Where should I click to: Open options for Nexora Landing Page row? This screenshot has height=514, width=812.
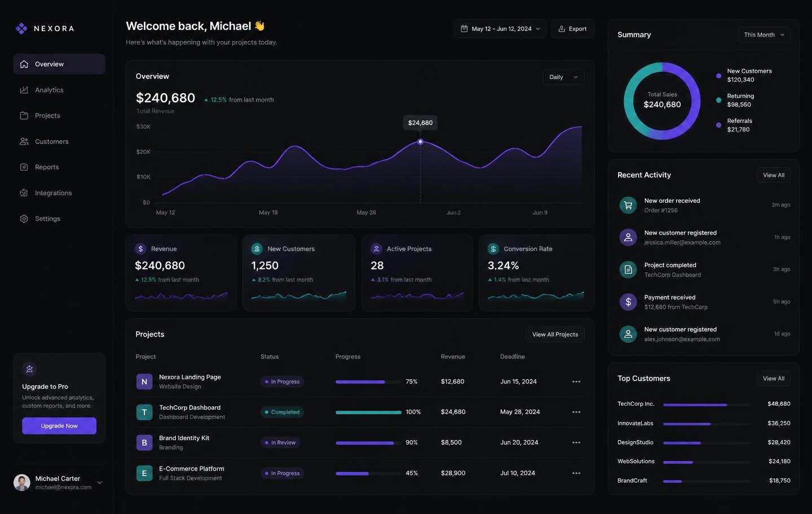576,382
